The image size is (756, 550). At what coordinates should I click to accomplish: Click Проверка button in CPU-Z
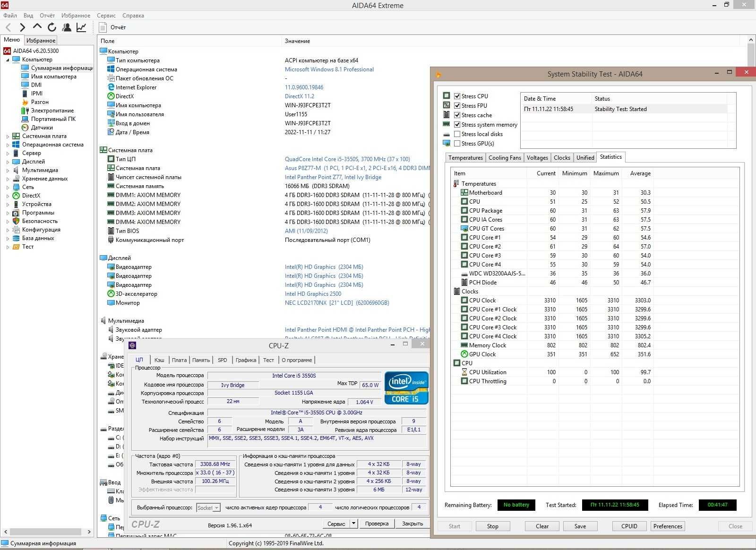click(x=377, y=524)
